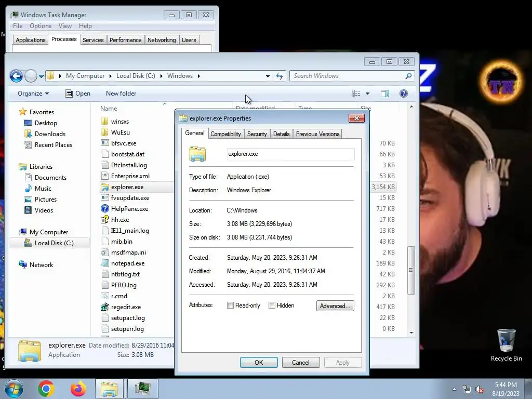Toggle the preview pane icon

385,94
